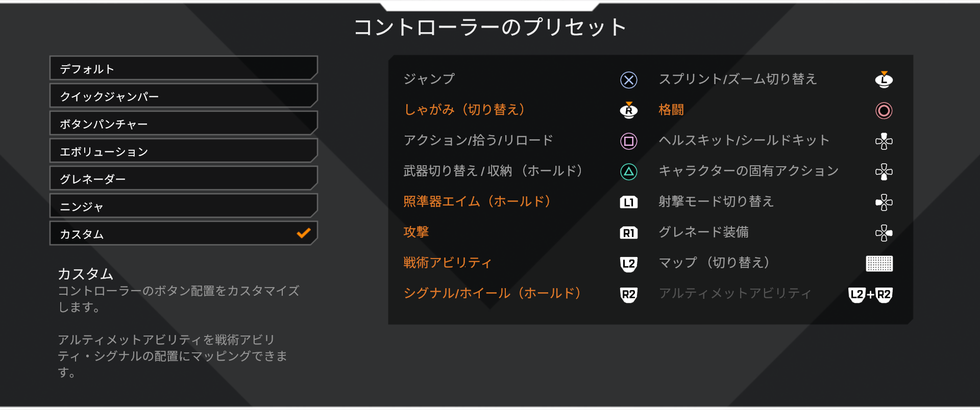Pick the ニンジャ preset option
The width and height of the screenshot is (980, 410).
tap(184, 206)
